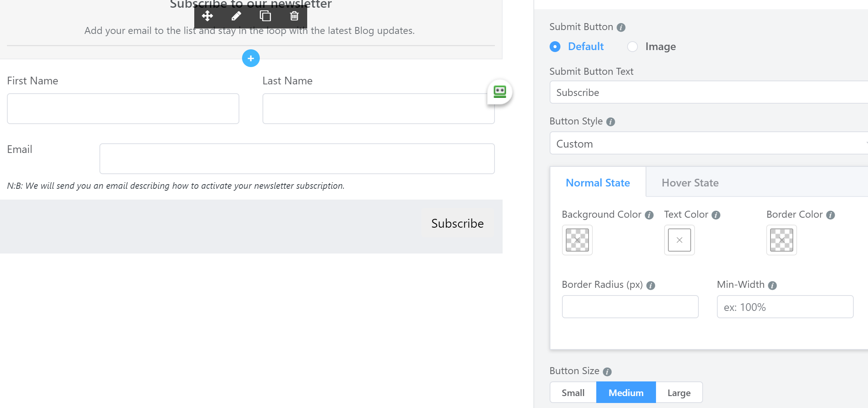
Task: Select the Normal State tab
Action: [x=597, y=182]
